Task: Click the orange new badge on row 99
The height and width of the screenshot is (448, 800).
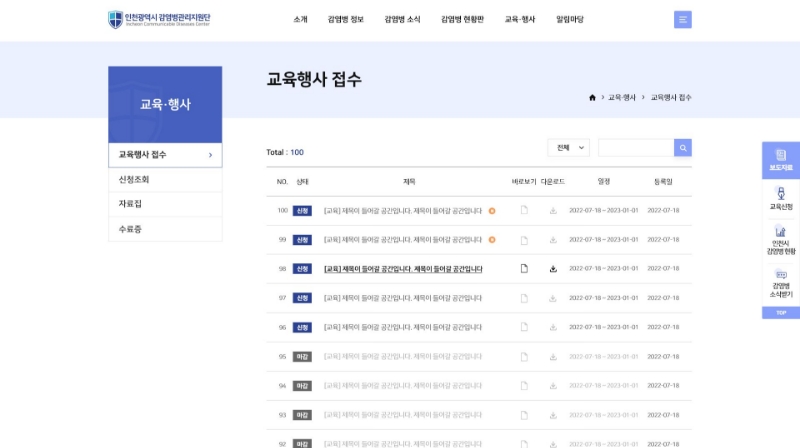Action: 492,240
